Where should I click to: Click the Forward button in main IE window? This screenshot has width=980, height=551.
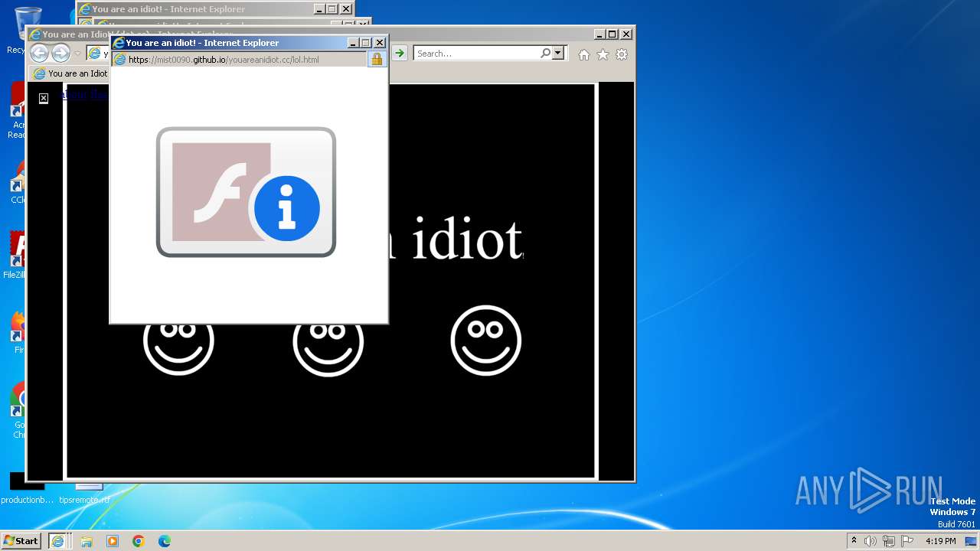60,53
